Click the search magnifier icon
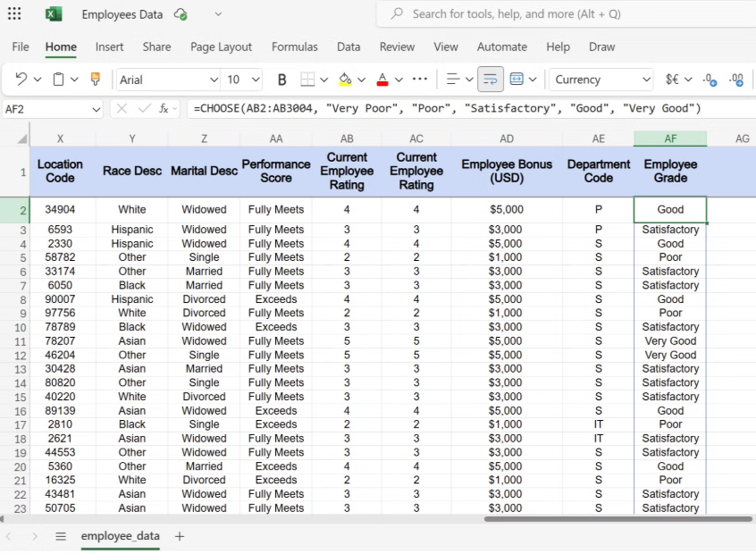Image resolution: width=756 pixels, height=554 pixels. pyautogui.click(x=397, y=13)
